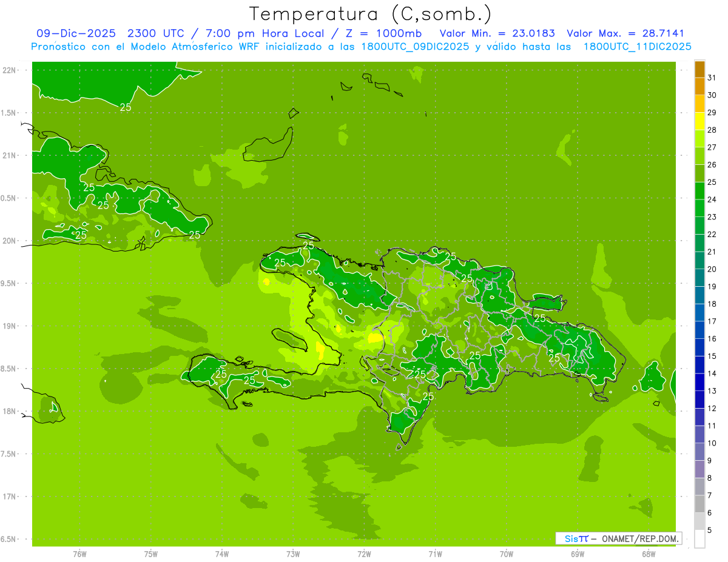Click the '19N' latitude label

9,326
